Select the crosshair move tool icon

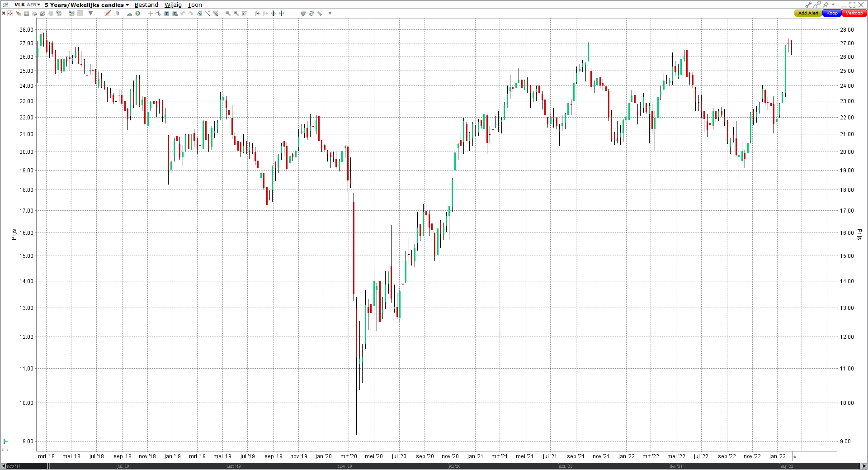click(10, 13)
